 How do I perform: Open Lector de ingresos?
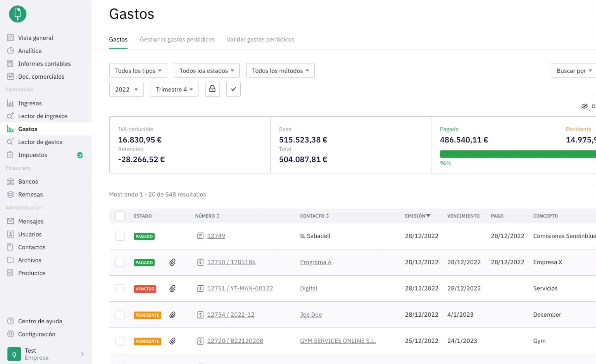pos(43,116)
